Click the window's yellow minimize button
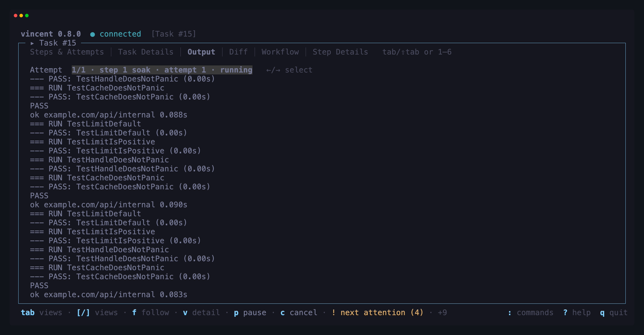The image size is (644, 335). pos(21,16)
